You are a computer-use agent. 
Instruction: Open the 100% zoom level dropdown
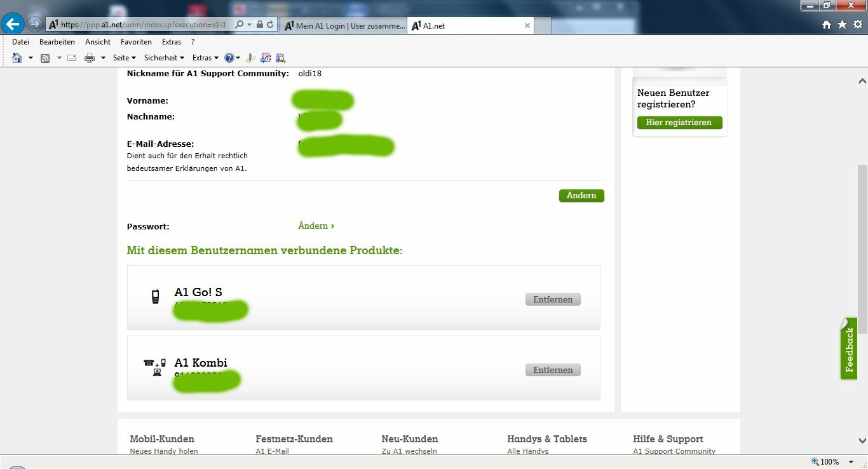pyautogui.click(x=851, y=462)
